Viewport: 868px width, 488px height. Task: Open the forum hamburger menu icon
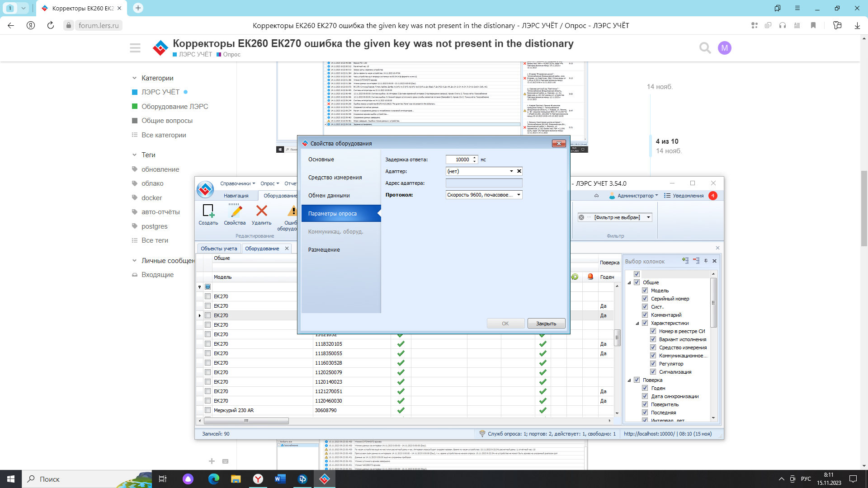point(135,48)
